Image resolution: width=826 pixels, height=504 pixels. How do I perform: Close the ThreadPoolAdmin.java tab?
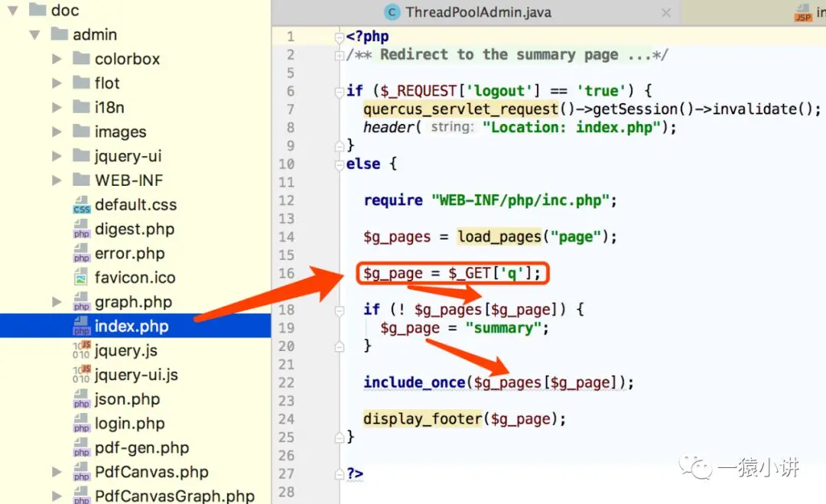tap(666, 13)
